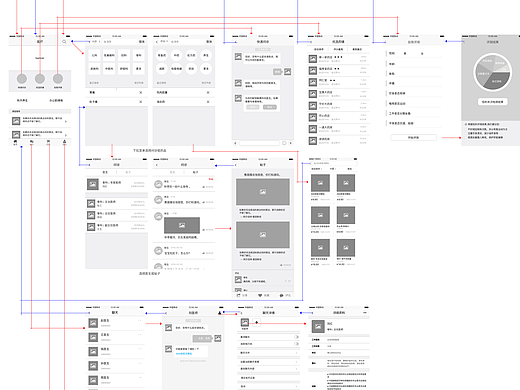The height and width of the screenshot is (390, 520).
Task: Open the large top image in post detail wireframe
Action: pos(263,192)
